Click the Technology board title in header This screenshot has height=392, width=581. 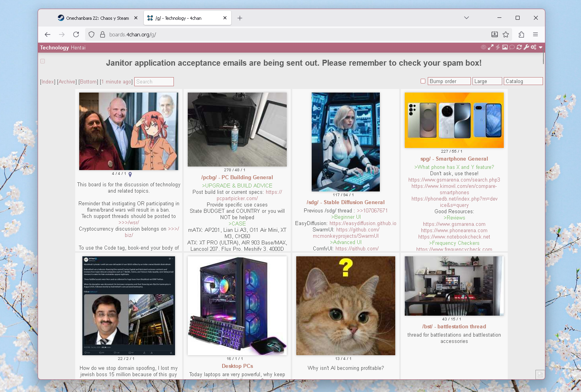54,47
